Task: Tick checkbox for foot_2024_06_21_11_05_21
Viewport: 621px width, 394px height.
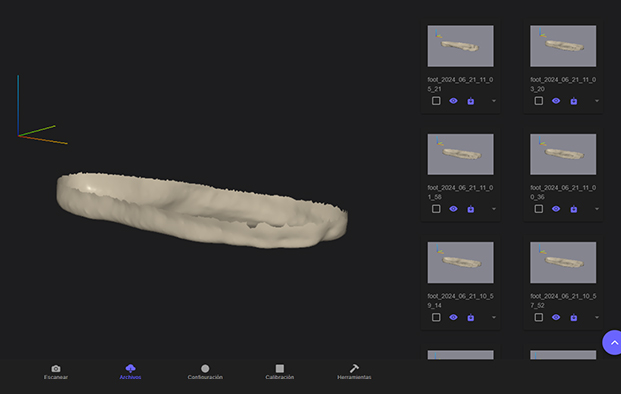Action: point(436,101)
